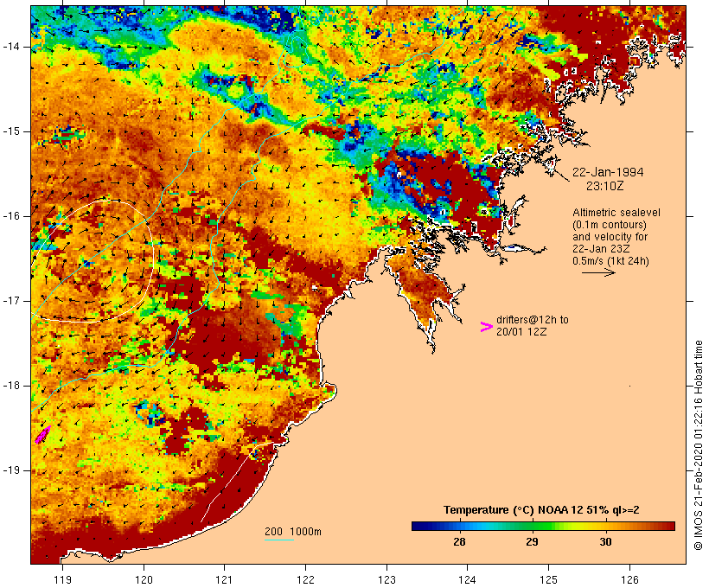This screenshot has height=588, width=709.
Task: Click the temperature color bar at 30
Action: point(606,526)
